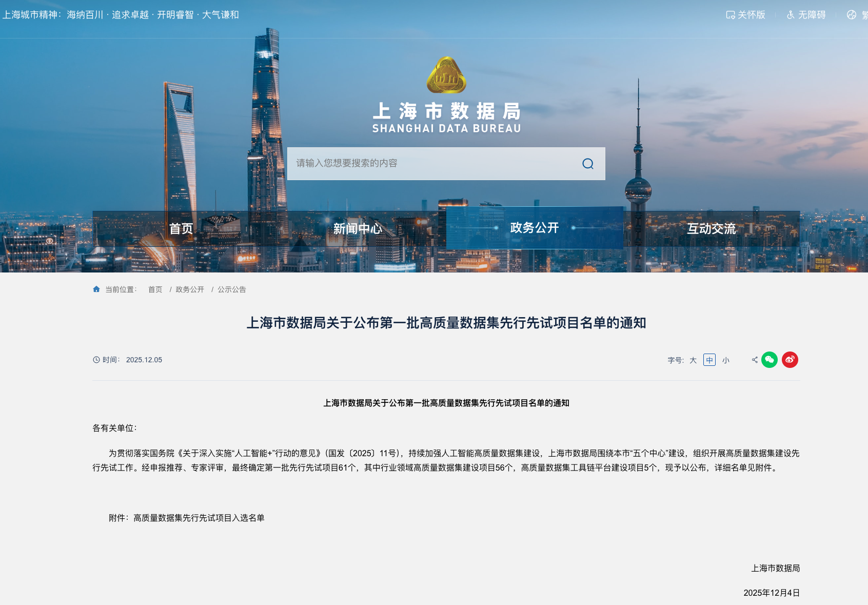Click the search magnifier icon
This screenshot has width=868, height=605.
point(587,163)
